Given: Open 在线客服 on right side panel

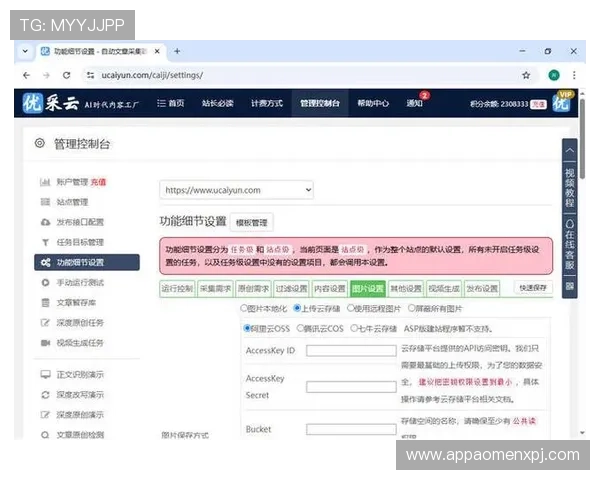Looking at the screenshot, I should pos(569,245).
